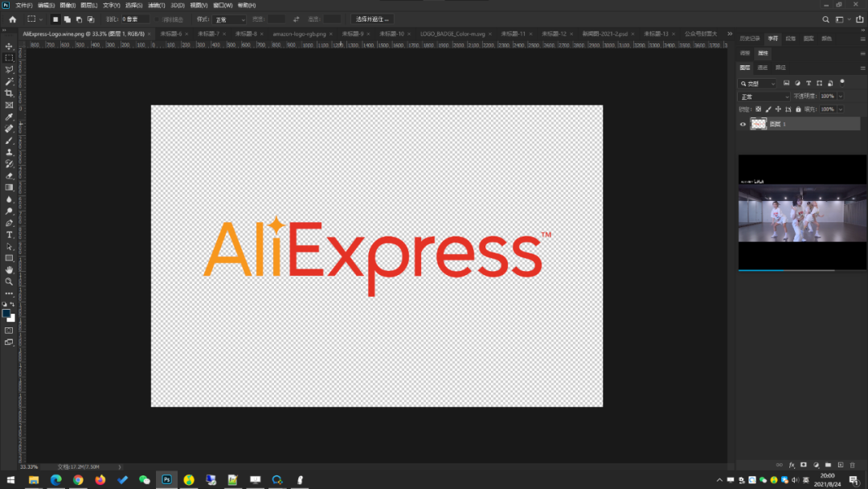868x489 pixels.
Task: Select the Frame tool
Action: click(x=9, y=105)
